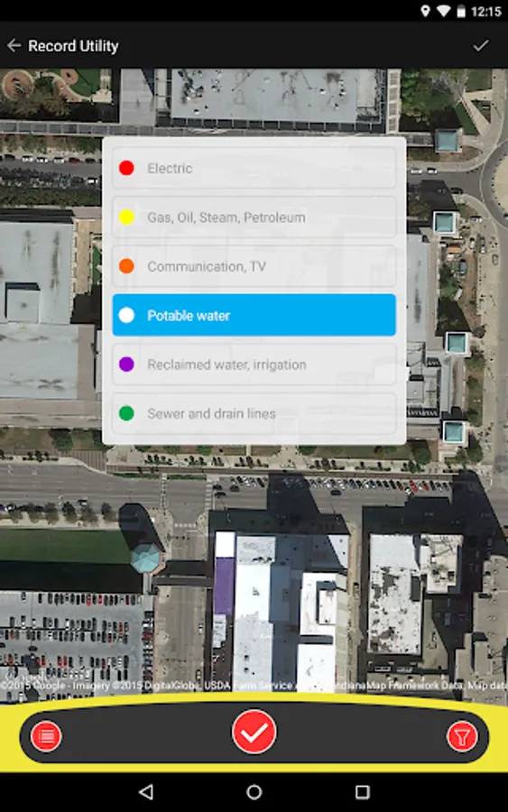This screenshot has height=812, width=508.
Task: Tap the location icon in status bar
Action: pos(425,11)
